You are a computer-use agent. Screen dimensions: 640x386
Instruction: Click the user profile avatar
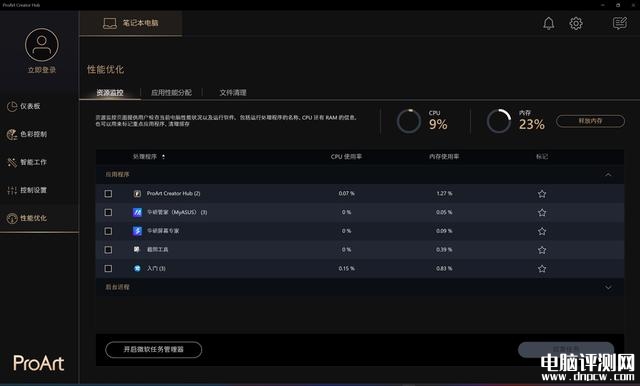tap(42, 45)
